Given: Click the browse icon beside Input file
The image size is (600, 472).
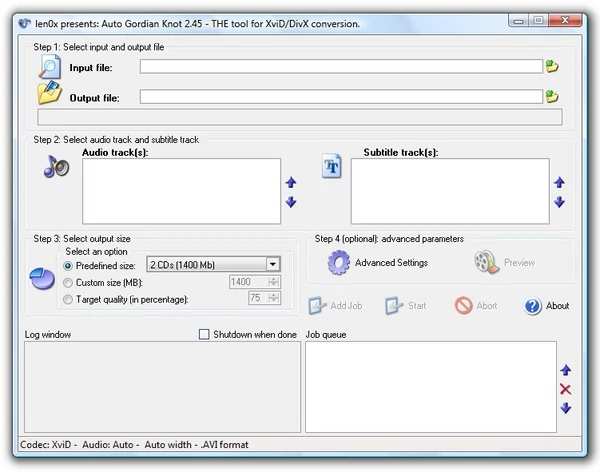Looking at the screenshot, I should pos(552,67).
